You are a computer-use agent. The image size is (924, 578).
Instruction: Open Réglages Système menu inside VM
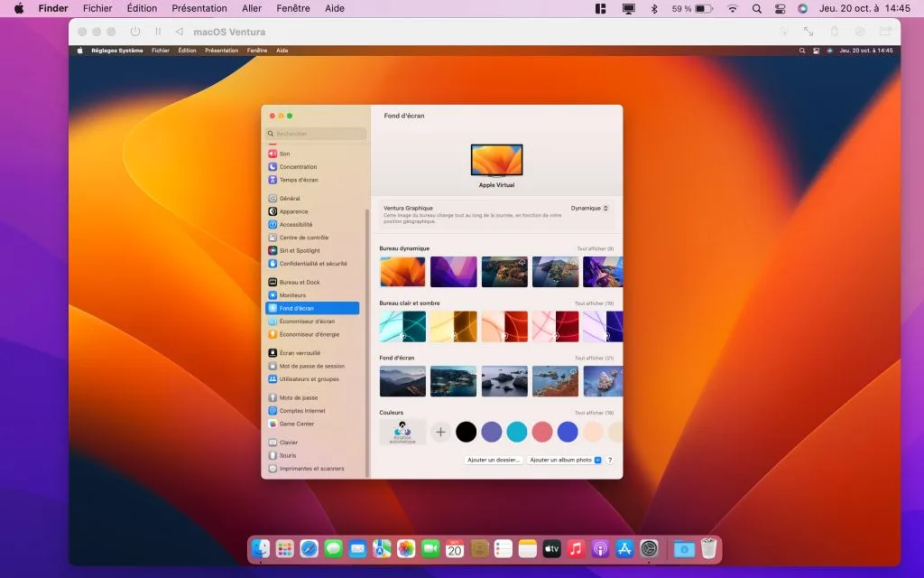pyautogui.click(x=116, y=51)
